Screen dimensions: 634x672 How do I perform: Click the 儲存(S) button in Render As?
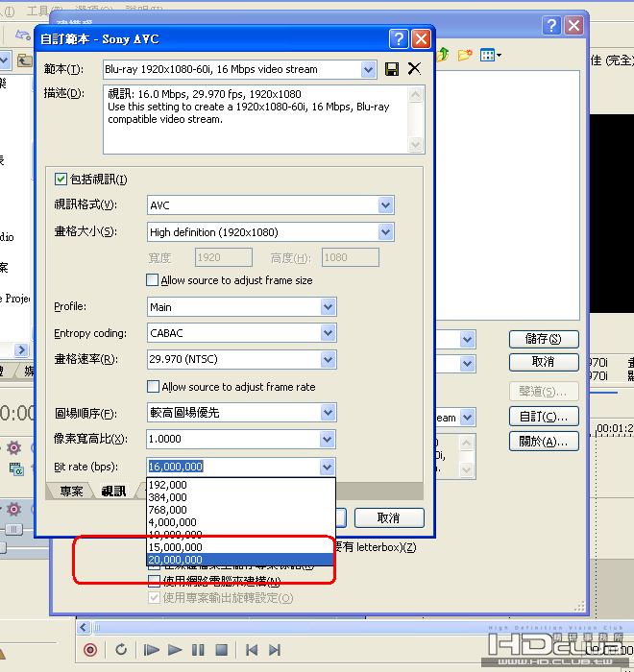(544, 340)
